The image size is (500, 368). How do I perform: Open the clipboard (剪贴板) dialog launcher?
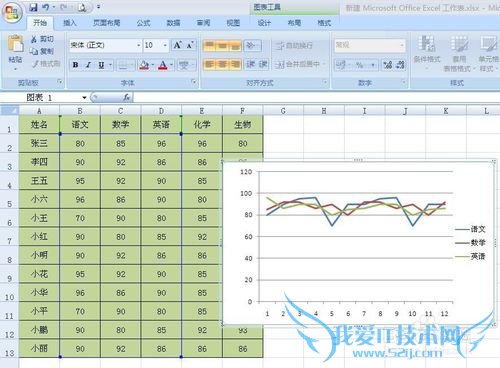(x=60, y=82)
